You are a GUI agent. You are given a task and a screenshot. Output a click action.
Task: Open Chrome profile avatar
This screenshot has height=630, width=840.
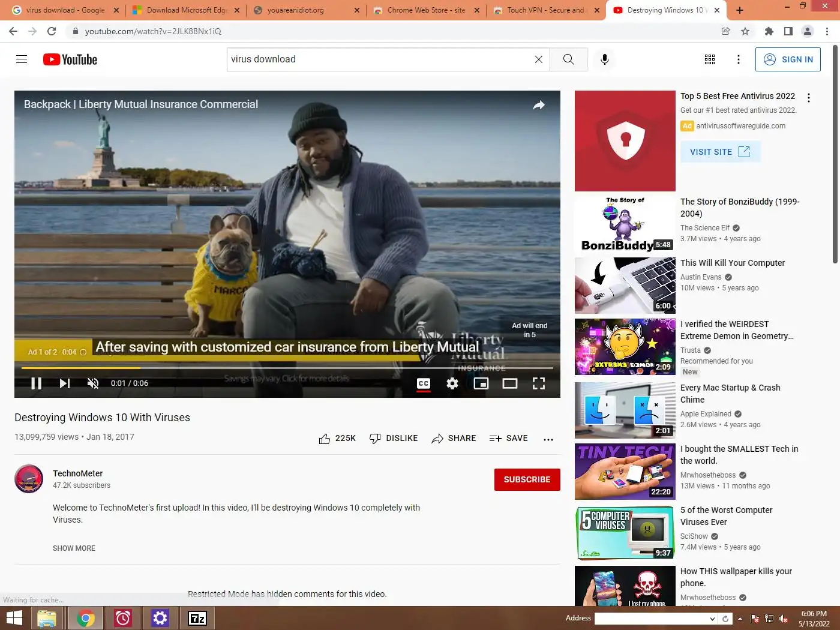coord(808,31)
